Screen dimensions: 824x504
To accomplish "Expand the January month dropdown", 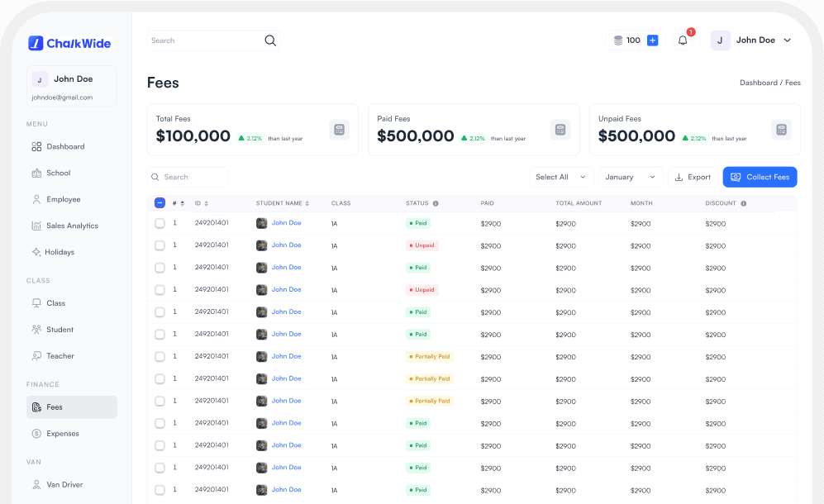I will tap(631, 177).
